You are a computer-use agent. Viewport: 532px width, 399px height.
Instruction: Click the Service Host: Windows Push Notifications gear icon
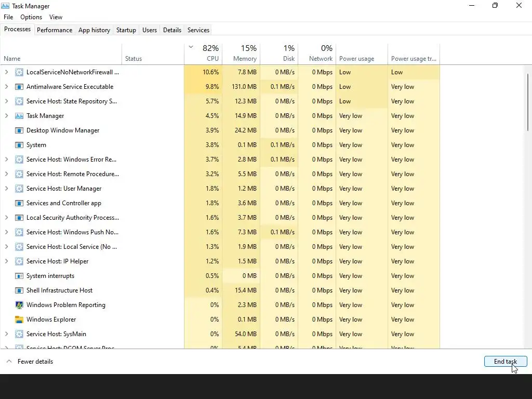tap(19, 232)
